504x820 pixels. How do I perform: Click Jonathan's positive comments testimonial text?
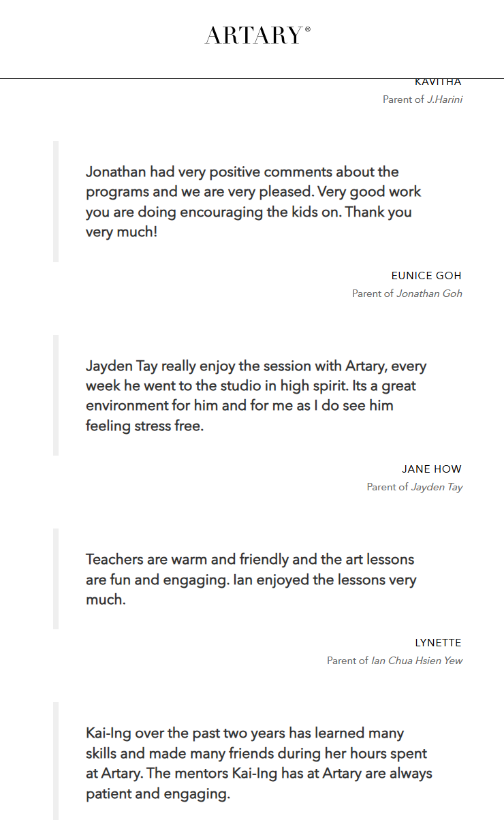tap(253, 202)
